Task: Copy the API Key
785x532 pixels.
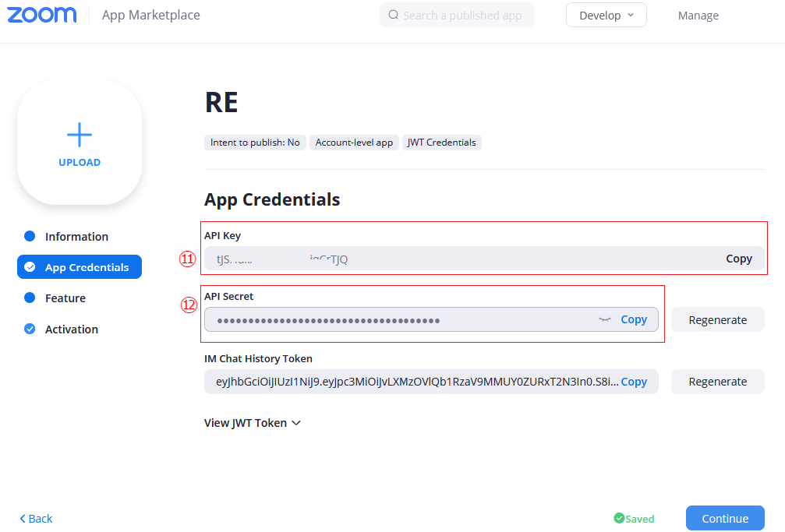Action: coord(738,259)
